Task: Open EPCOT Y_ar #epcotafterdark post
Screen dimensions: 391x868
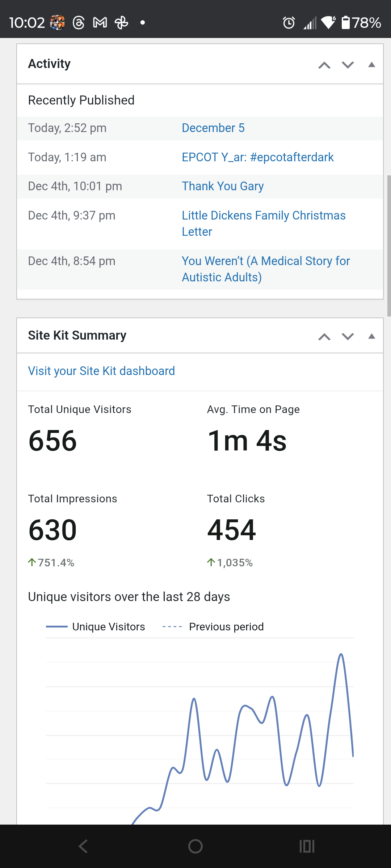Action: click(257, 157)
